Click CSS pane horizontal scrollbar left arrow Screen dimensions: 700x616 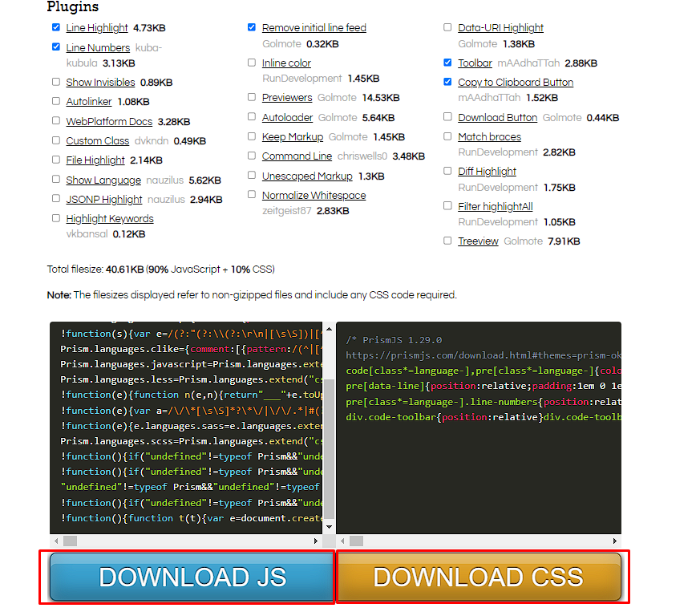tap(342, 541)
